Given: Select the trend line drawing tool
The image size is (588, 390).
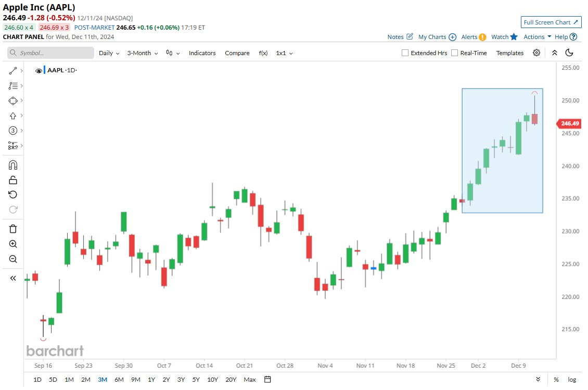Looking at the screenshot, I should point(13,71).
